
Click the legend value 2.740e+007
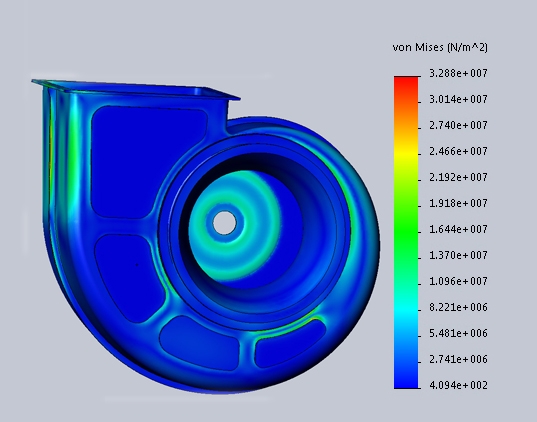458,125
